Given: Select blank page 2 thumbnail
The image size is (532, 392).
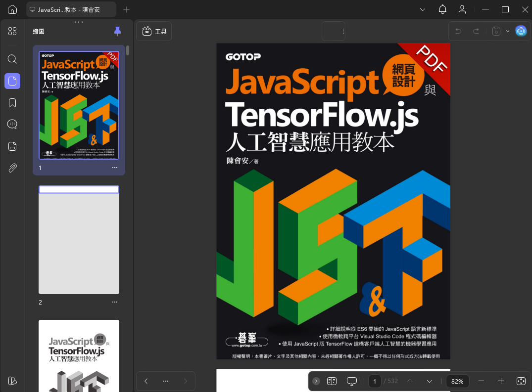Looking at the screenshot, I should [x=79, y=240].
